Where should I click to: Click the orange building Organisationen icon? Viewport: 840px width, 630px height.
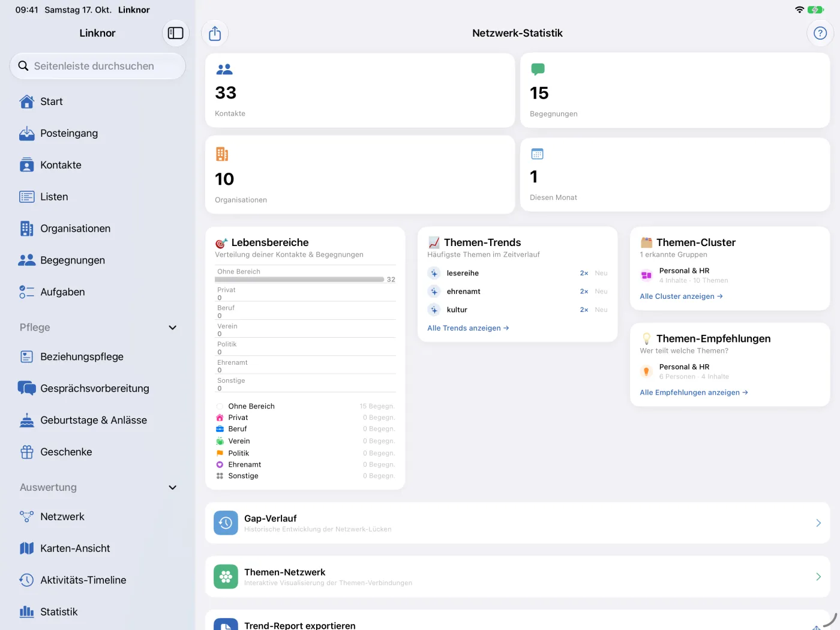[x=222, y=154]
